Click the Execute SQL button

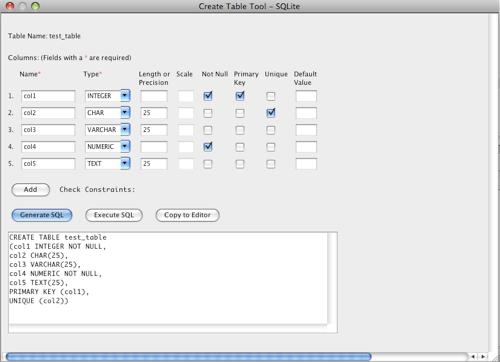coord(114,215)
